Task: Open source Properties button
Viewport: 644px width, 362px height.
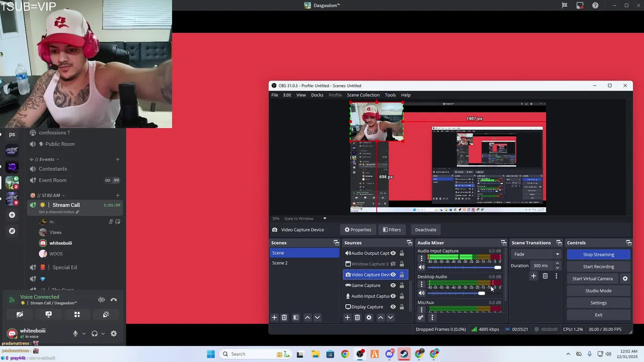Action: tap(358, 230)
